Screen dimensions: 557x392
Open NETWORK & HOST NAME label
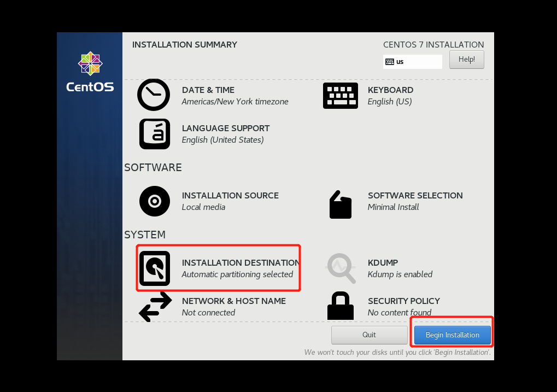pyautogui.click(x=234, y=301)
